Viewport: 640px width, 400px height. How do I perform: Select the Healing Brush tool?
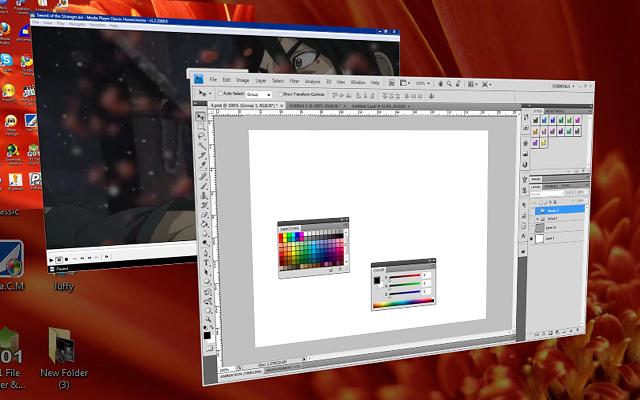(202, 176)
